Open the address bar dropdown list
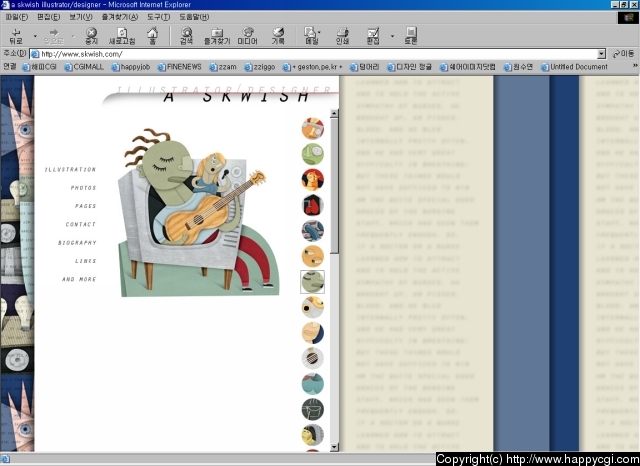Image resolution: width=640 pixels, height=466 pixels. (601, 54)
